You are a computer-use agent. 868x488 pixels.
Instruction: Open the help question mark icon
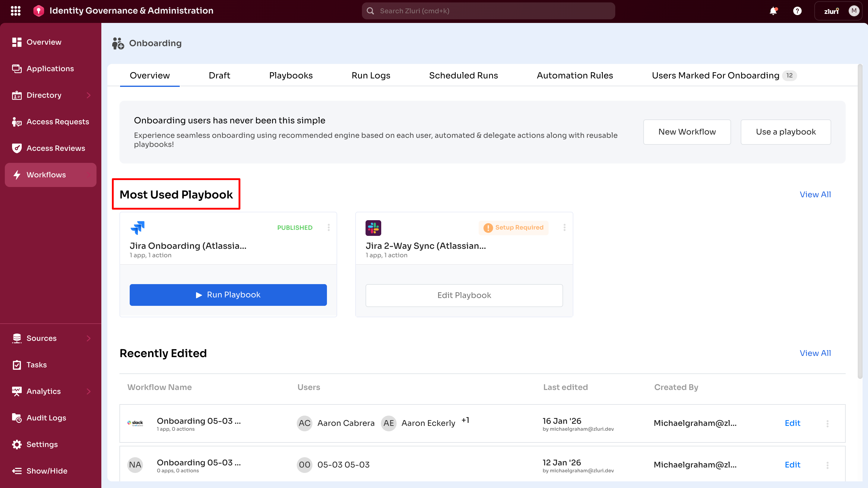click(x=797, y=11)
